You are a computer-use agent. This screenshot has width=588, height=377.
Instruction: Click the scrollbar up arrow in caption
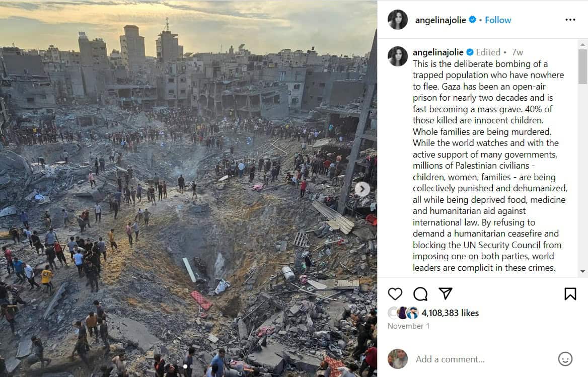click(582, 45)
